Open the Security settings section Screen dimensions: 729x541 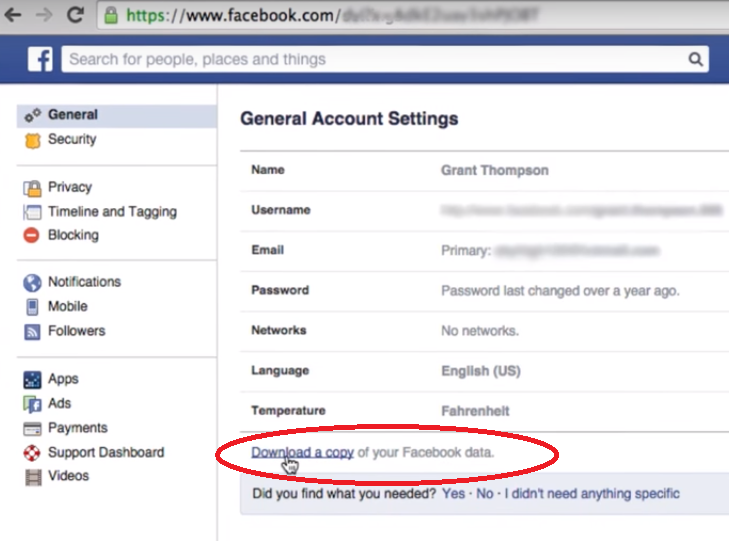pyautogui.click(x=72, y=139)
